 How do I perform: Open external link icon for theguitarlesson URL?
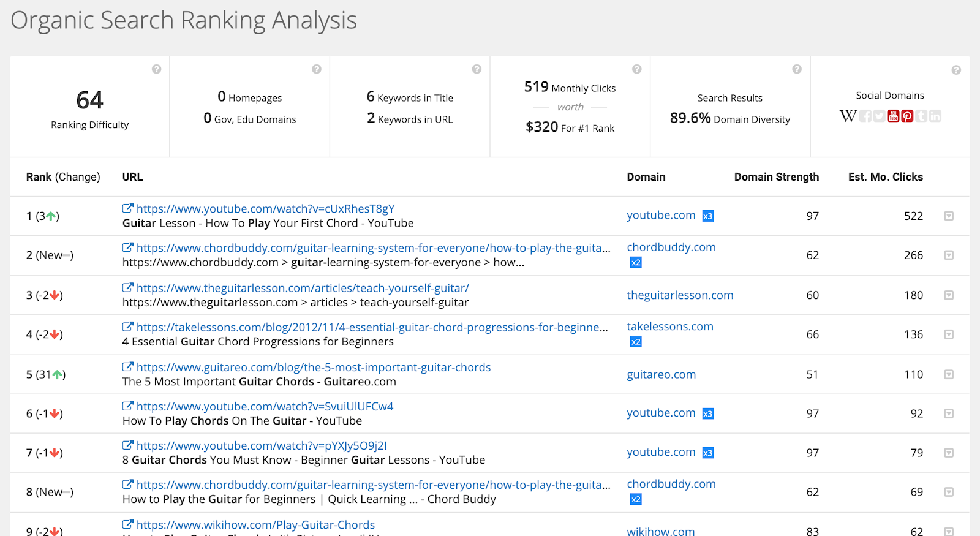(x=127, y=287)
